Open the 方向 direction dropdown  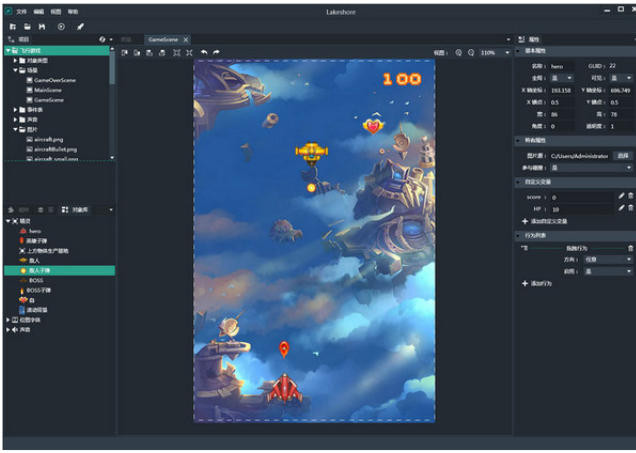click(607, 260)
